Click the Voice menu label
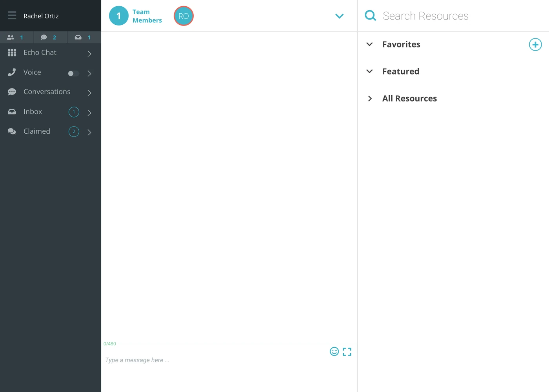 tap(32, 72)
